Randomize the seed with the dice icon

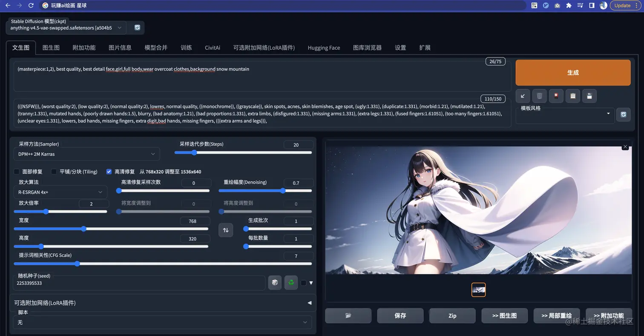pyautogui.click(x=275, y=282)
